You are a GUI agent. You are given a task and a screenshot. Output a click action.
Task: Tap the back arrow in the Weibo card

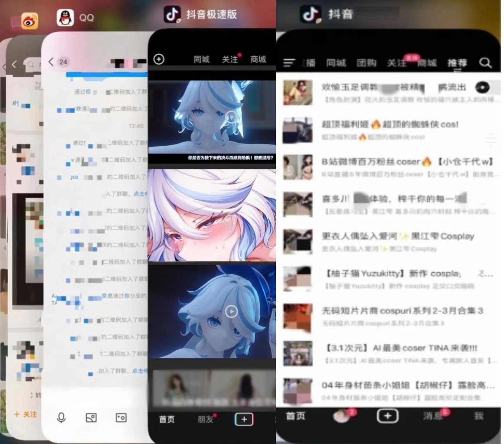(14, 65)
